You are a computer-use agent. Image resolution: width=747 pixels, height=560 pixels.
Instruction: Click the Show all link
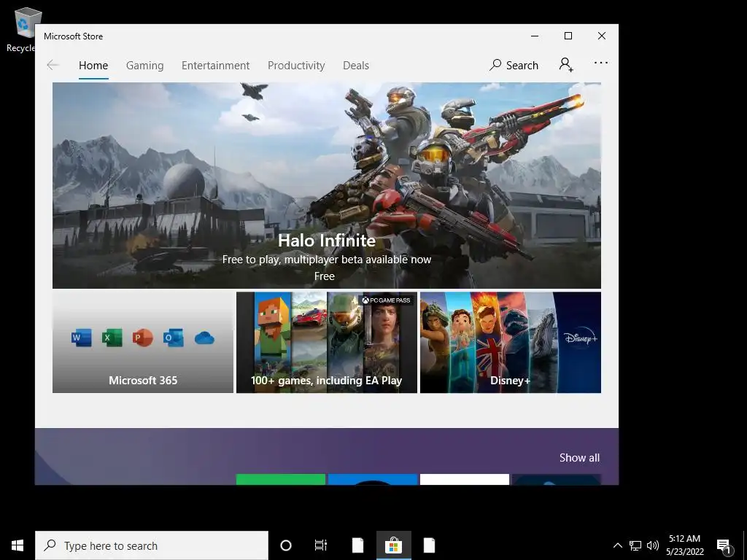pyautogui.click(x=579, y=458)
